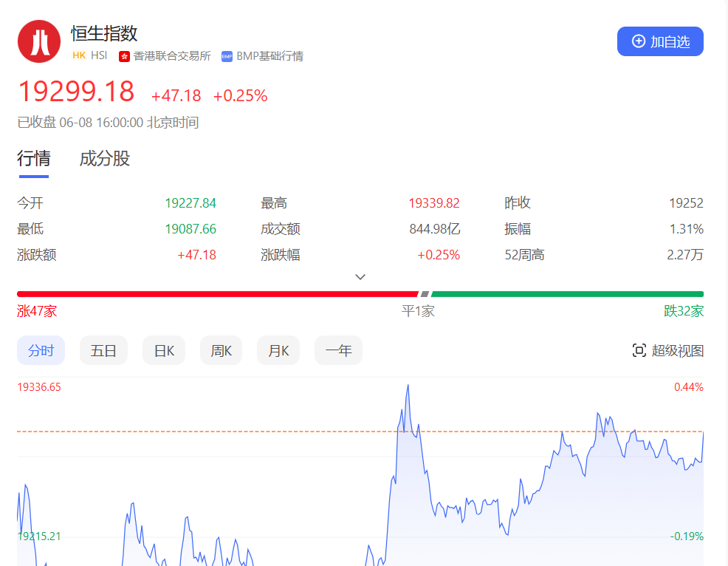
Task: Expand more quote details chevron
Action: click(x=360, y=277)
